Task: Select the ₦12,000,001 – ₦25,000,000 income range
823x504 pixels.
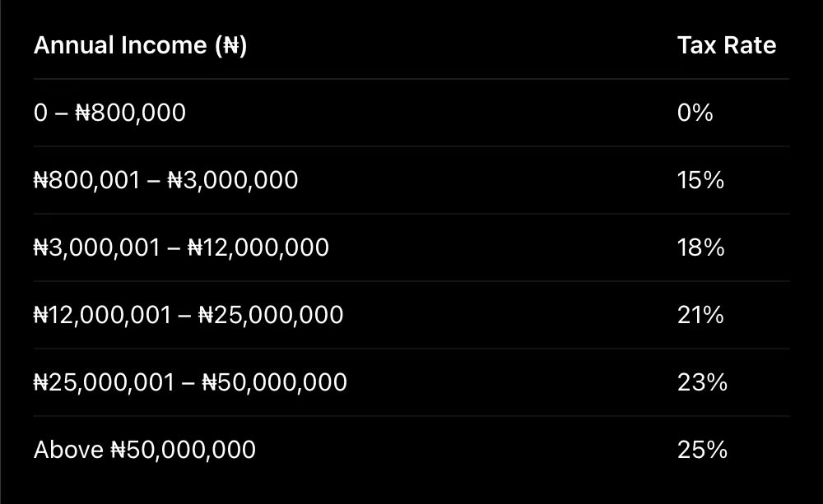Action: point(188,315)
